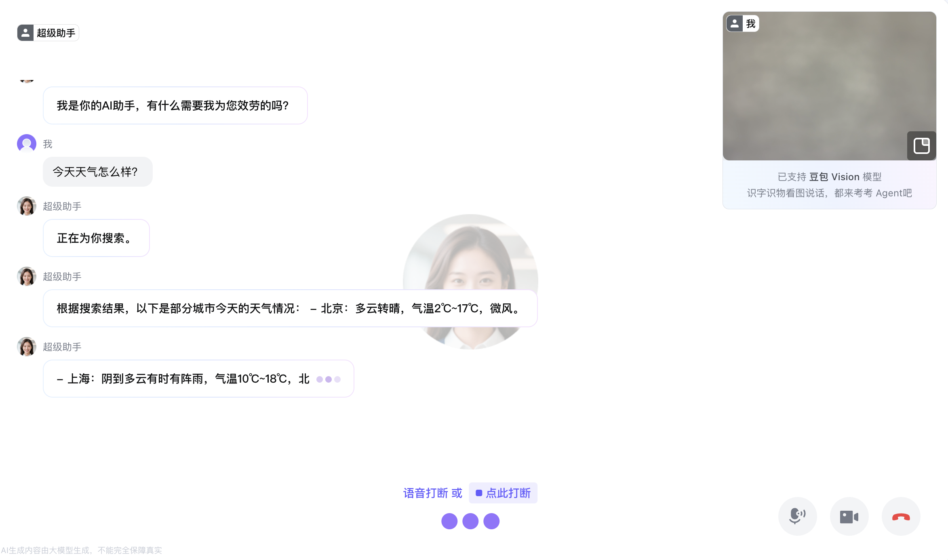This screenshot has height=560, width=948.
Task: Click the 我 badge on the video preview
Action: coord(743,23)
